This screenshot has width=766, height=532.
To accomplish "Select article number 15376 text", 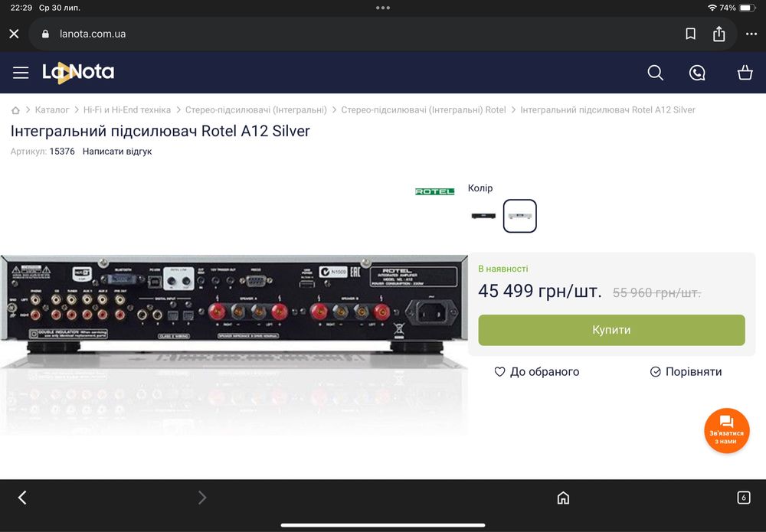I will (62, 152).
